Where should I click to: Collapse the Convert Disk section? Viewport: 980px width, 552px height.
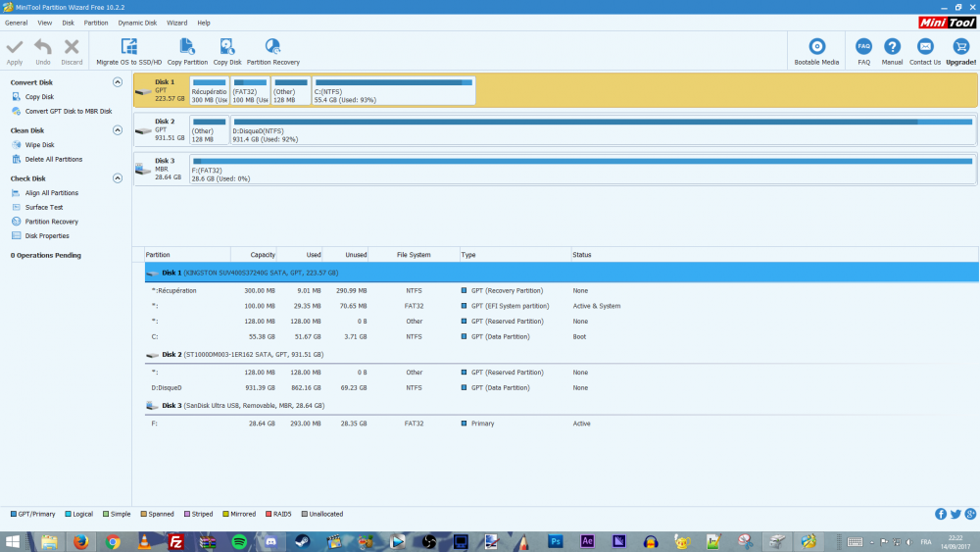tap(117, 82)
